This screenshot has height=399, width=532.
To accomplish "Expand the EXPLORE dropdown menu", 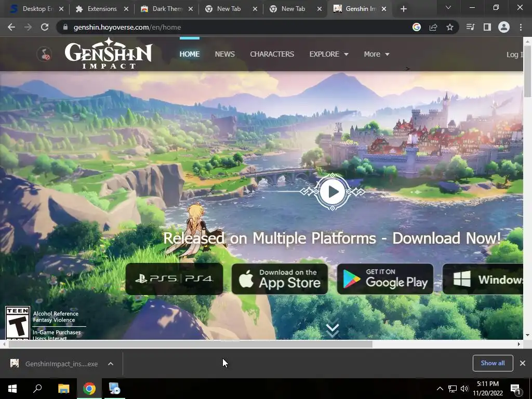I will pyautogui.click(x=329, y=54).
